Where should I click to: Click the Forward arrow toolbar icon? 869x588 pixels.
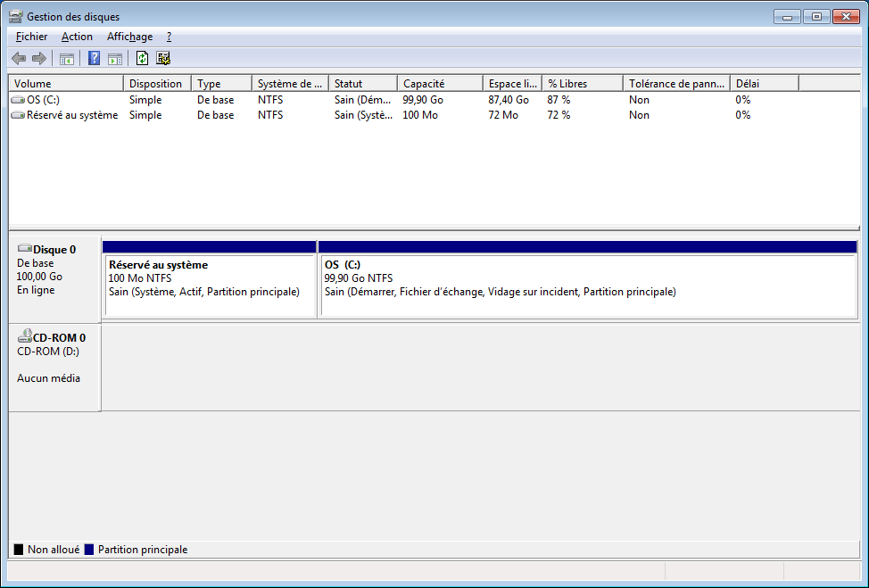[x=38, y=58]
